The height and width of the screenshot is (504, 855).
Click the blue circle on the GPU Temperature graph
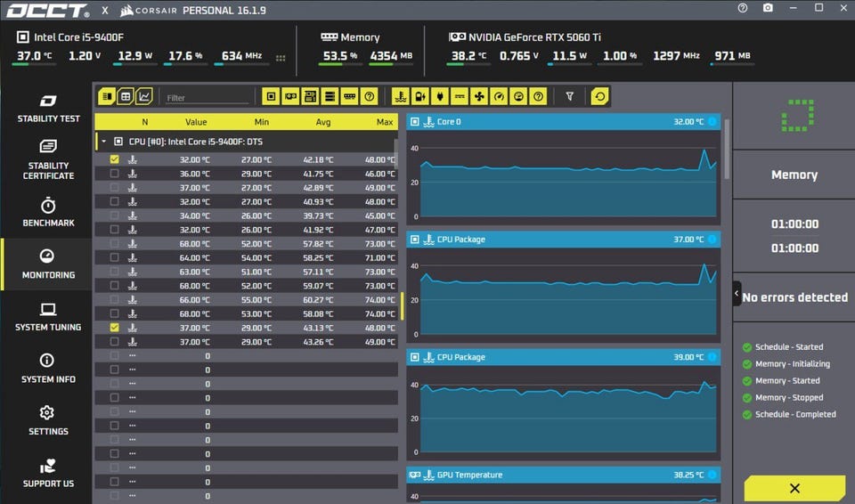[x=712, y=476]
